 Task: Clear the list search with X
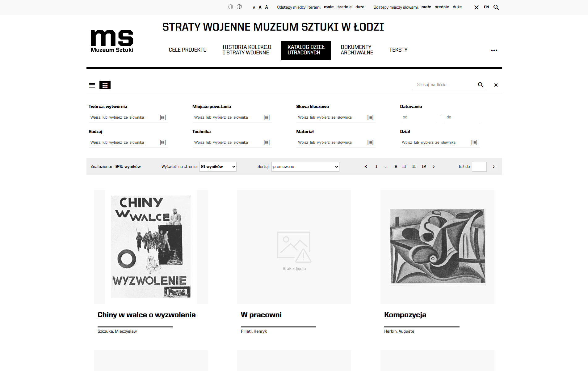tap(496, 85)
